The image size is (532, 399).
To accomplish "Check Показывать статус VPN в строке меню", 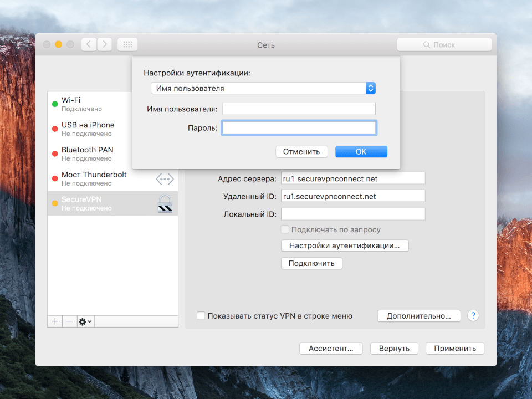I will [201, 316].
